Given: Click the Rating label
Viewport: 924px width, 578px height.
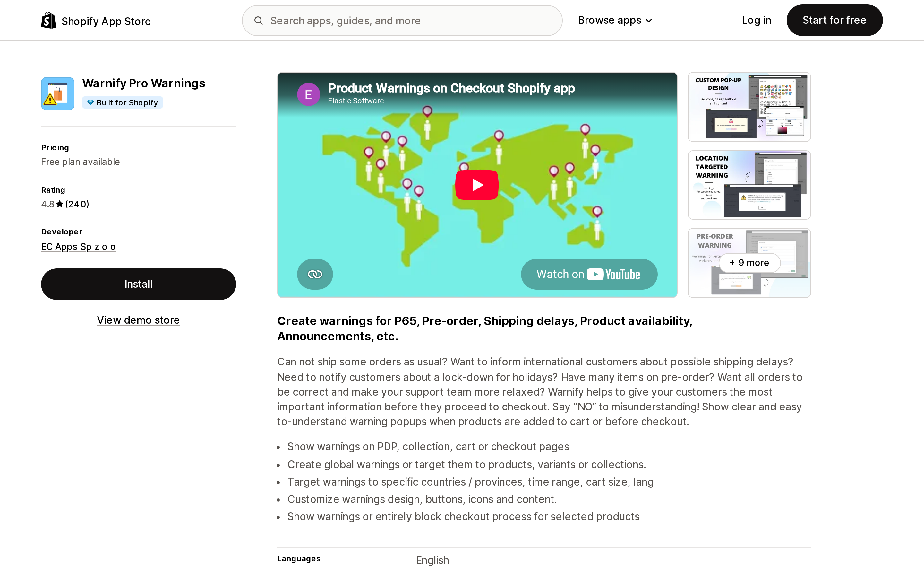Looking at the screenshot, I should (53, 190).
